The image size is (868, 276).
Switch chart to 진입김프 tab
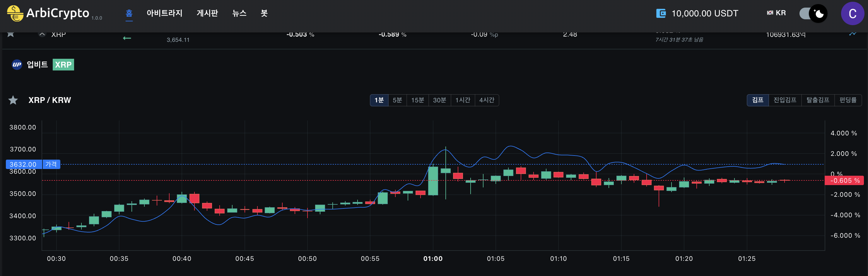[x=785, y=100]
